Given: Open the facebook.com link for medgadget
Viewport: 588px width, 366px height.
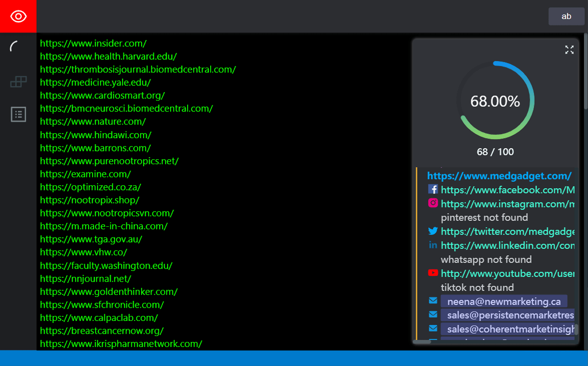Looking at the screenshot, I should coord(508,190).
